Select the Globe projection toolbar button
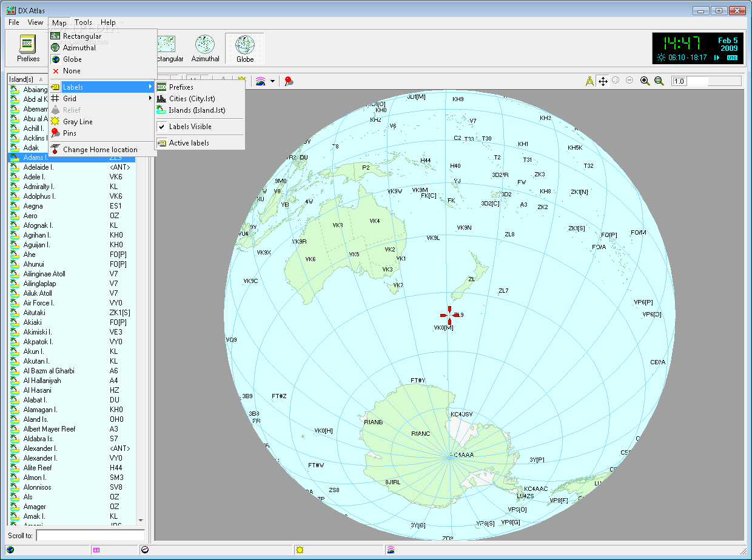The width and height of the screenshot is (752, 560). [x=245, y=49]
